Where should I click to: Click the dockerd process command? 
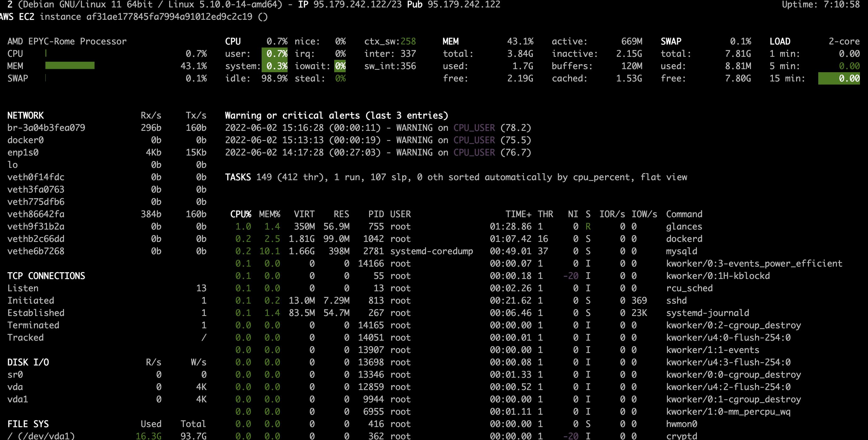[x=684, y=239]
